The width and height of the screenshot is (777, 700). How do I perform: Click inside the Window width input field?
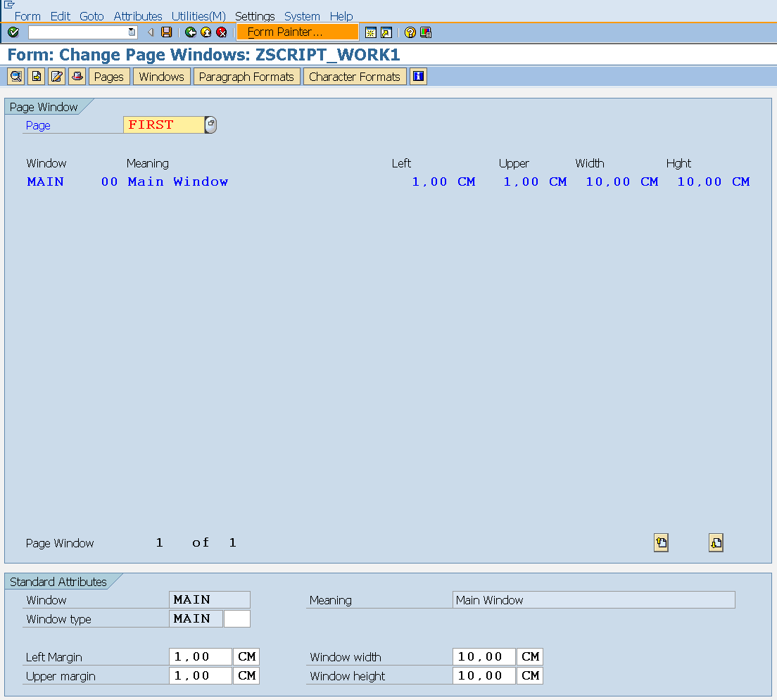(x=484, y=656)
